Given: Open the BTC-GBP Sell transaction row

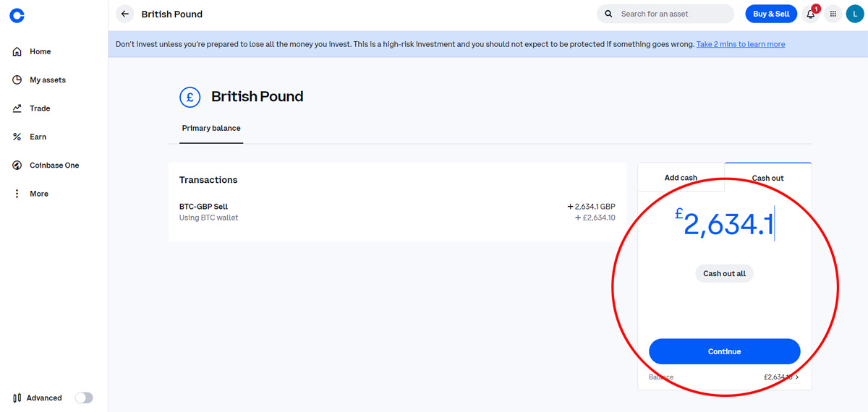Looking at the screenshot, I should tap(397, 212).
